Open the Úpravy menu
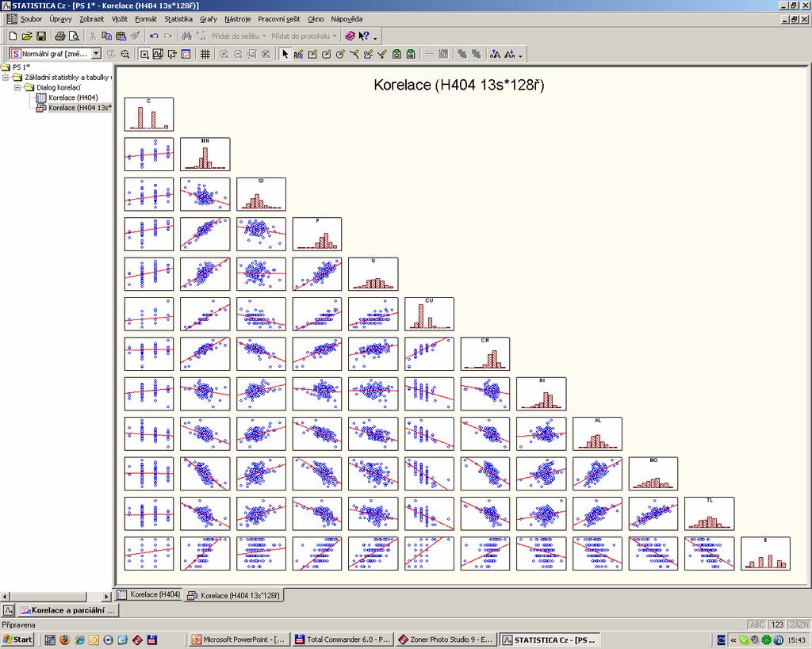 [x=60, y=19]
